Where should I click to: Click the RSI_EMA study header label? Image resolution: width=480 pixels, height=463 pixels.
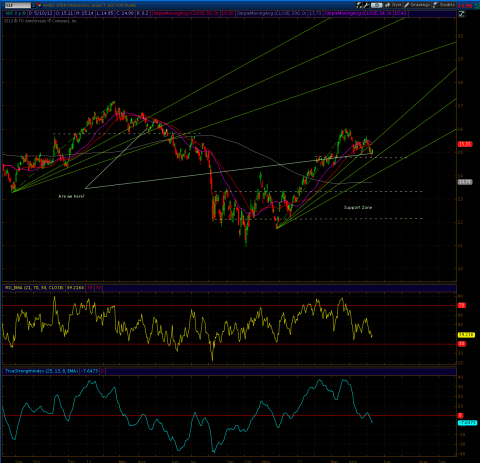click(x=34, y=288)
